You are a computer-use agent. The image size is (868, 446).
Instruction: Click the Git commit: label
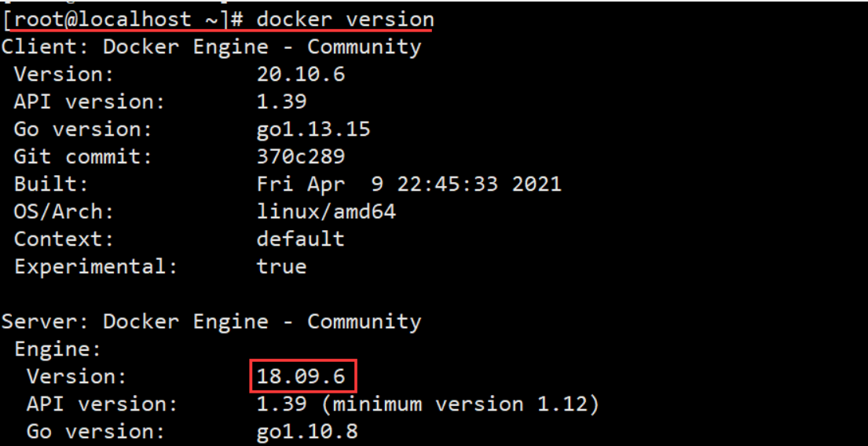point(82,156)
